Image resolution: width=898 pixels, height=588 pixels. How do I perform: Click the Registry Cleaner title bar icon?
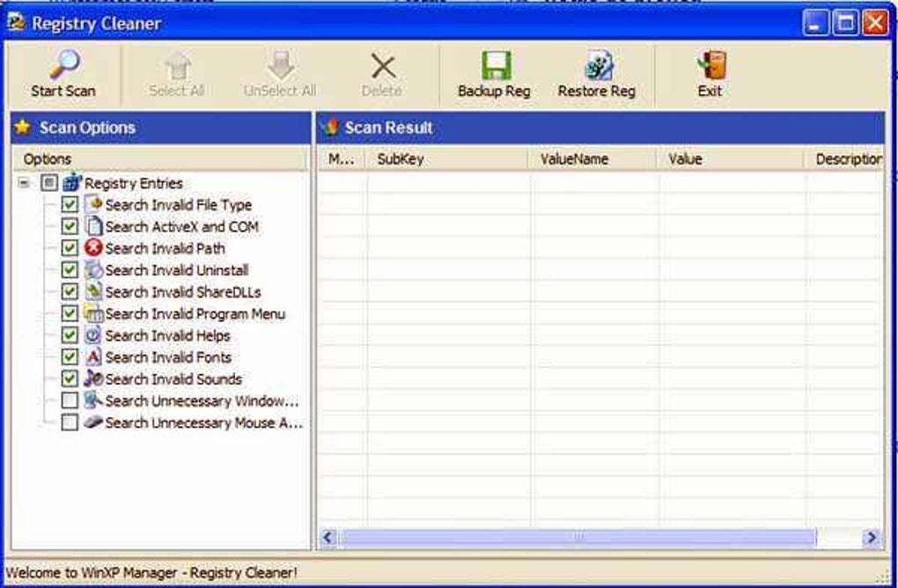(x=16, y=22)
